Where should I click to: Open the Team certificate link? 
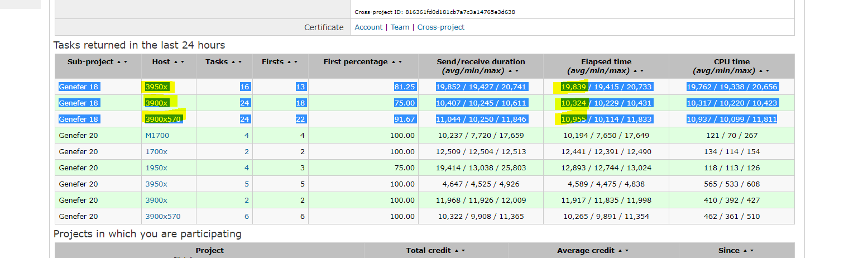tap(400, 27)
